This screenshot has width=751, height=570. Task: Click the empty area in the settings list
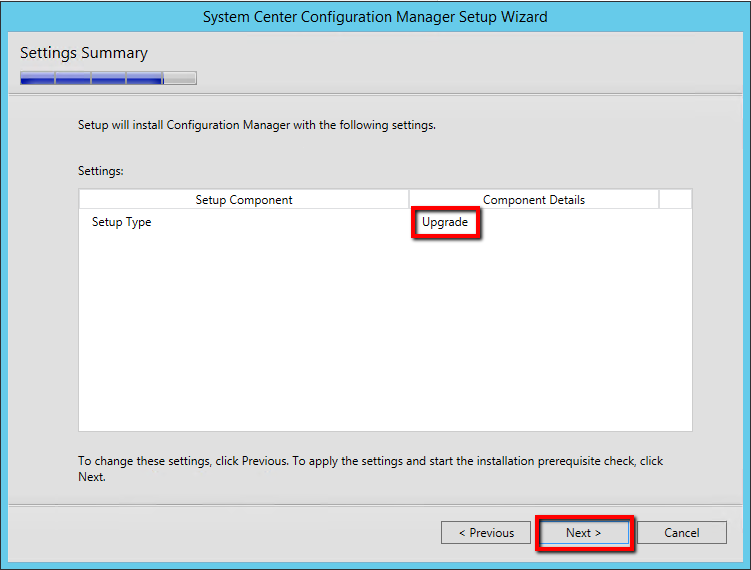[385, 340]
